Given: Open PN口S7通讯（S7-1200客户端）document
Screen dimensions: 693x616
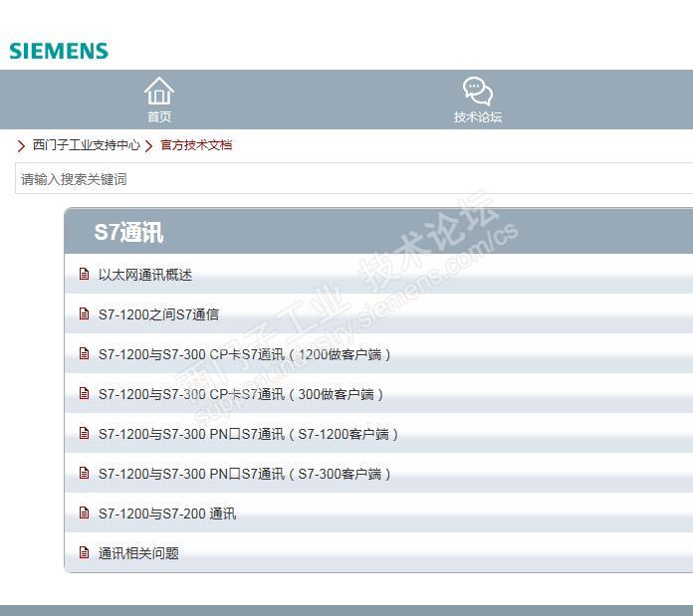Looking at the screenshot, I should pyautogui.click(x=248, y=434).
